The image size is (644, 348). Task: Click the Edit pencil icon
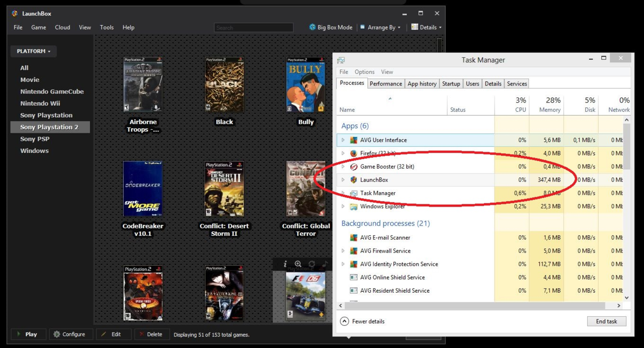[x=104, y=334]
